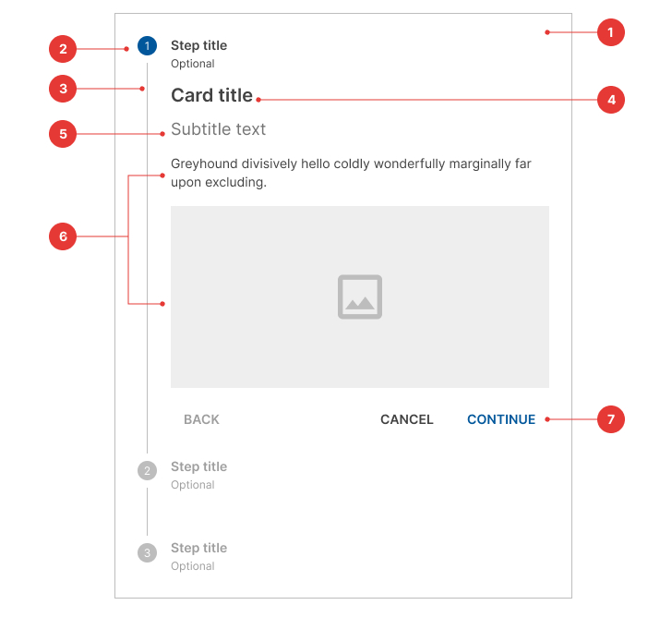
Task: Click the Card title heading
Action: 211,95
